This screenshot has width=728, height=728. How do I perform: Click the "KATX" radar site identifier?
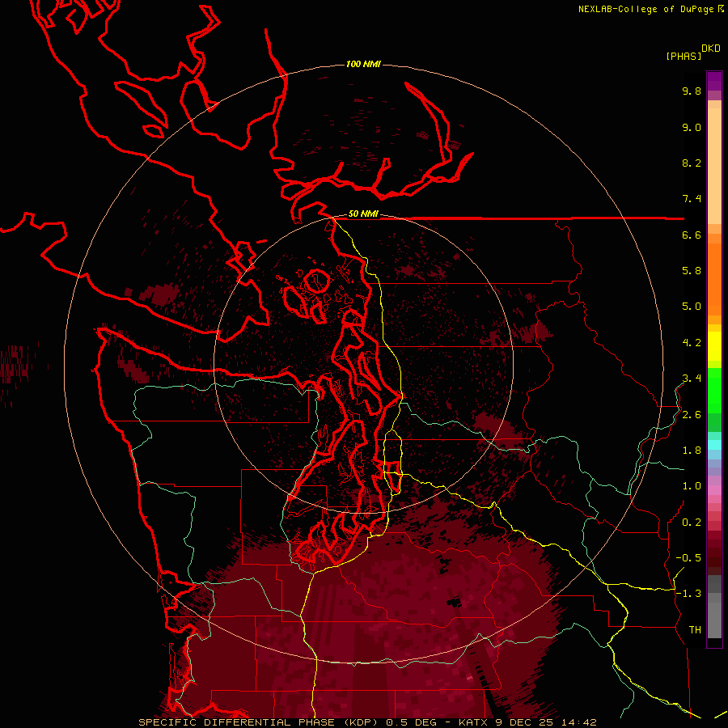[473, 722]
